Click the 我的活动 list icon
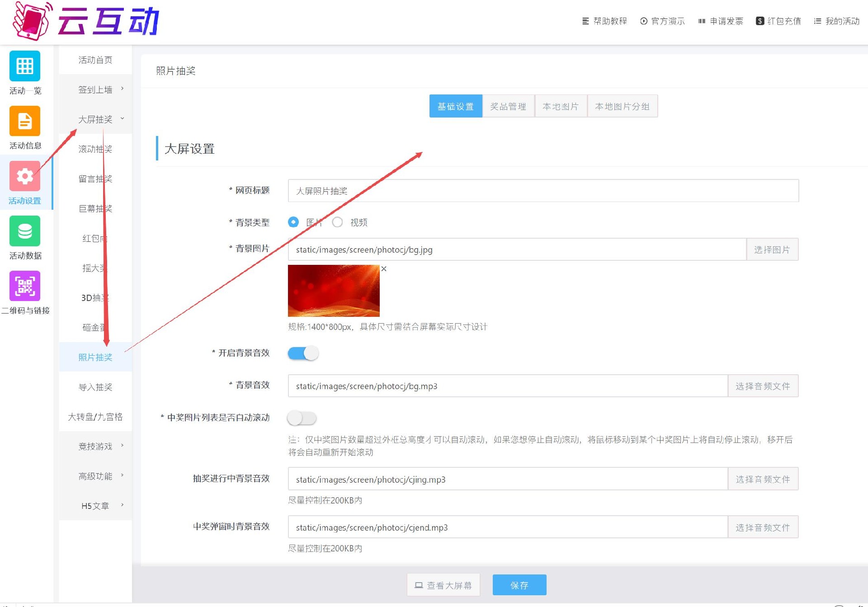Viewport: 868px width, 607px height. [x=817, y=21]
